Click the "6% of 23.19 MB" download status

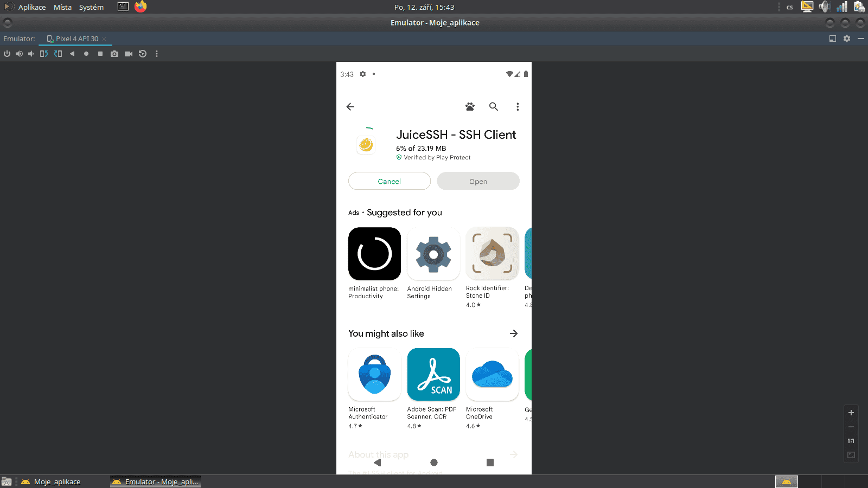pos(421,148)
